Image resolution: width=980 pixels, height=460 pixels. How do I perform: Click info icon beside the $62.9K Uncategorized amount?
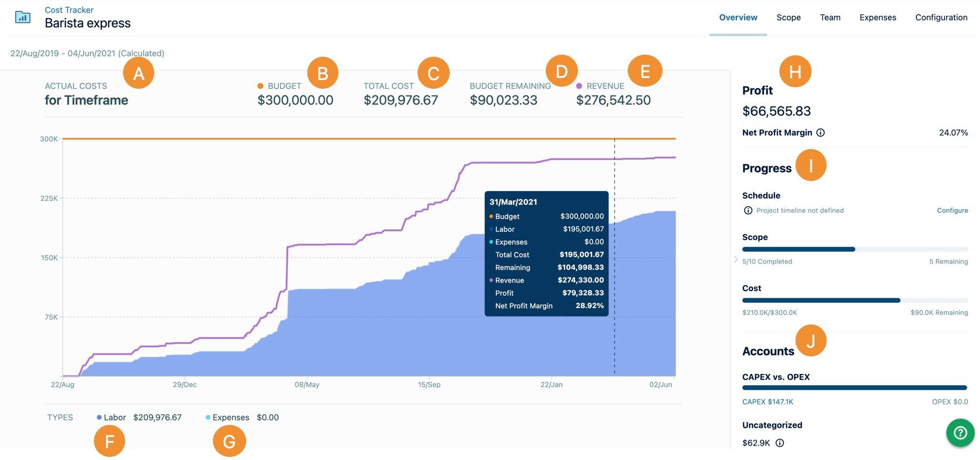(x=780, y=443)
